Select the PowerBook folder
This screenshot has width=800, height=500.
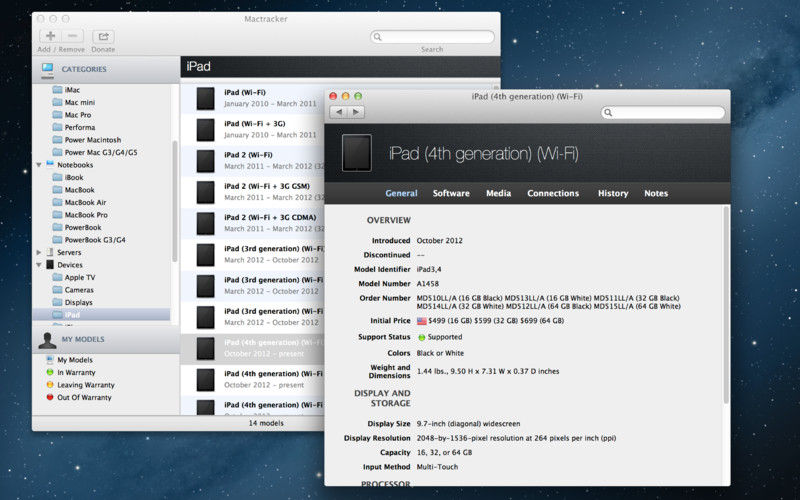(x=77, y=228)
